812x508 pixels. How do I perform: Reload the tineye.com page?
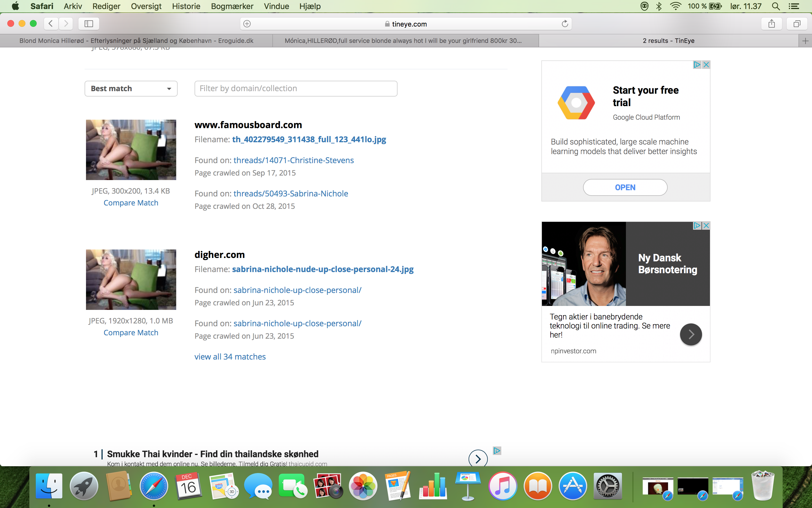click(565, 23)
